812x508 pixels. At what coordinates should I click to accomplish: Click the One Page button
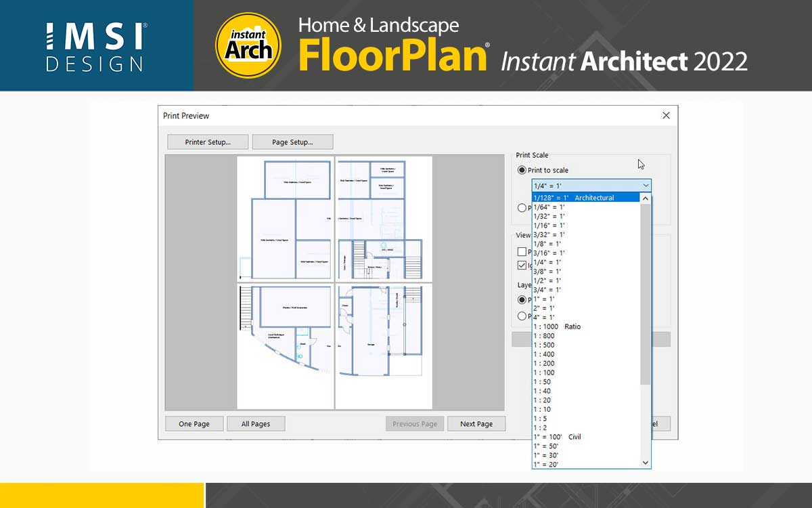tap(194, 424)
